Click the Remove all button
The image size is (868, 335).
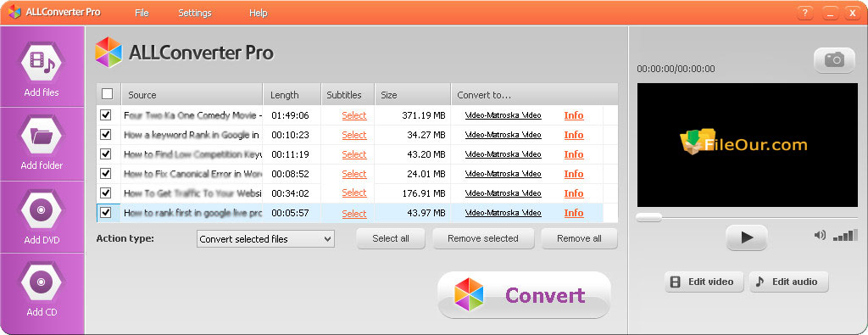click(x=579, y=238)
